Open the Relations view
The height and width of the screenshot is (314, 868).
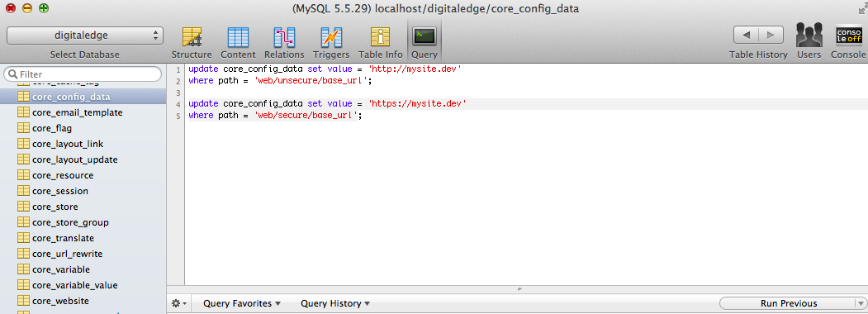(x=284, y=43)
